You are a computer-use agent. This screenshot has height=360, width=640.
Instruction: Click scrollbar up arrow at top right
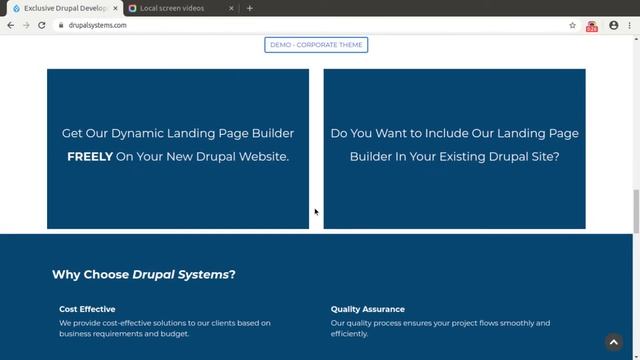636,39
